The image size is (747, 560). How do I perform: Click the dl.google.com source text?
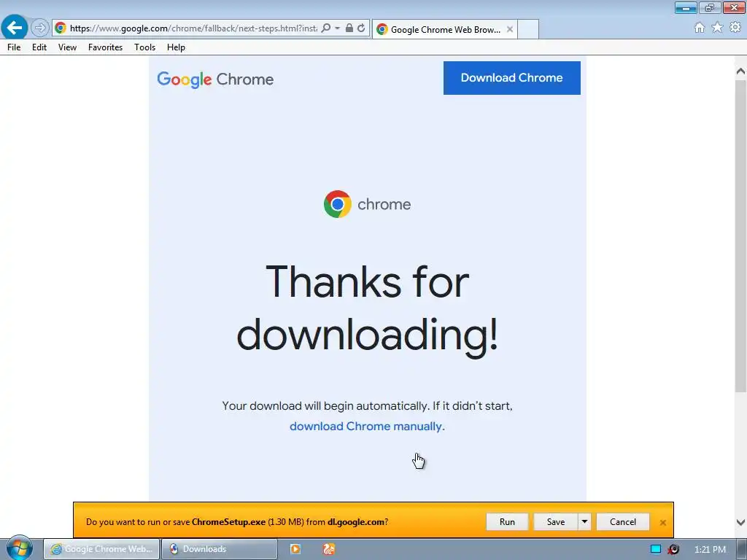[x=355, y=522]
